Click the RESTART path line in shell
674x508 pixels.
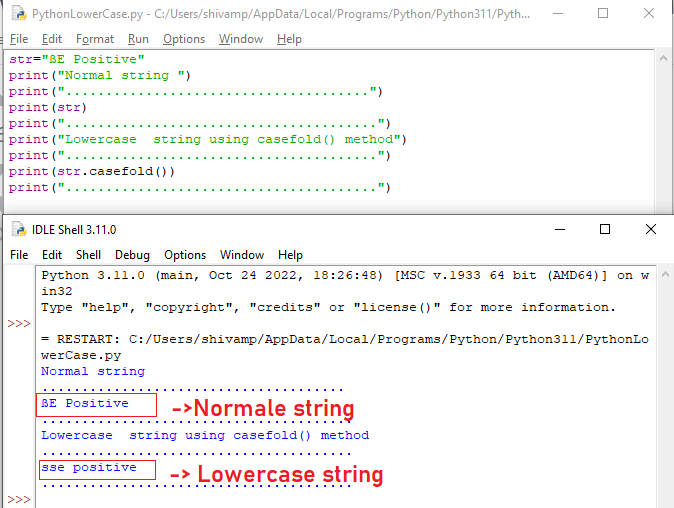(345, 347)
